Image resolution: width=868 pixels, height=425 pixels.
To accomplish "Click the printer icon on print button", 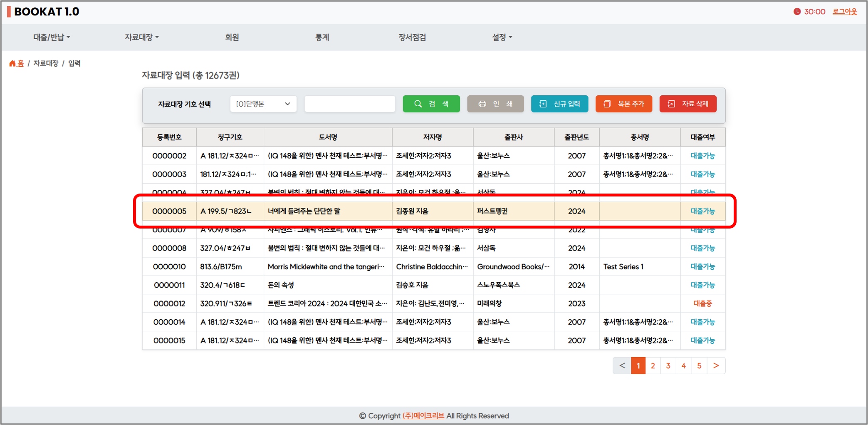I will [x=482, y=104].
